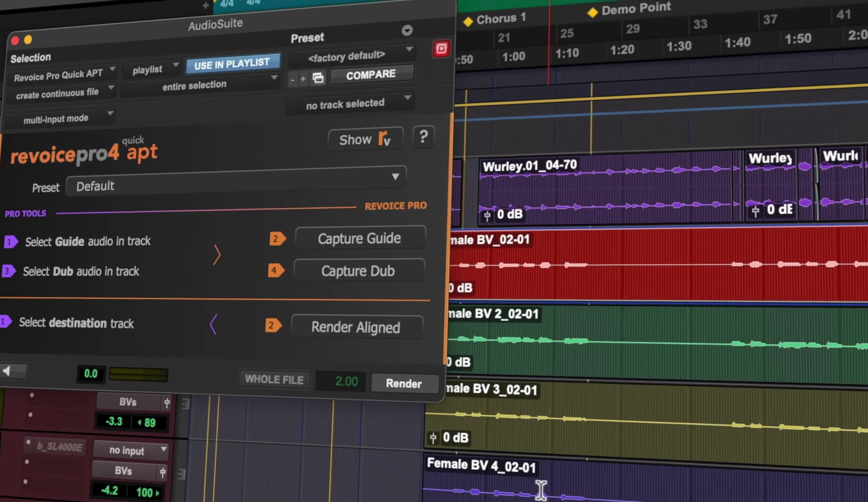Toggle the USE IN PLAYLIST button
The width and height of the screenshot is (868, 502).
click(x=232, y=64)
